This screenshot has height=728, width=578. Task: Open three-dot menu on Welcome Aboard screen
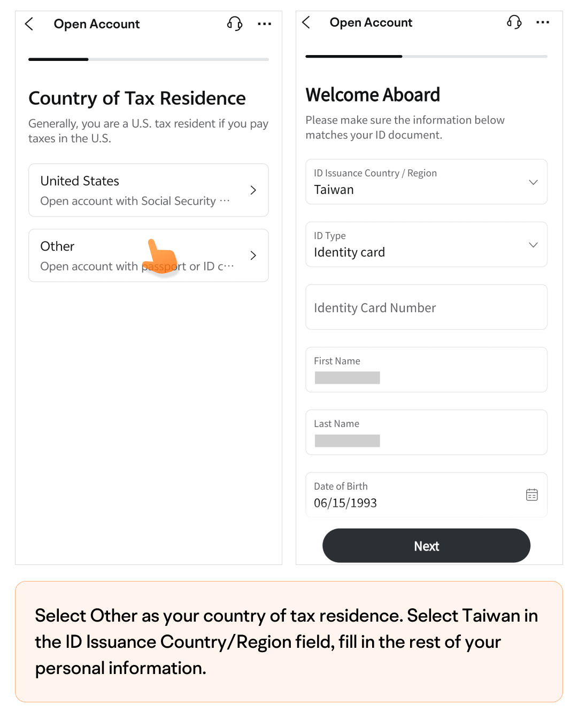(x=543, y=22)
